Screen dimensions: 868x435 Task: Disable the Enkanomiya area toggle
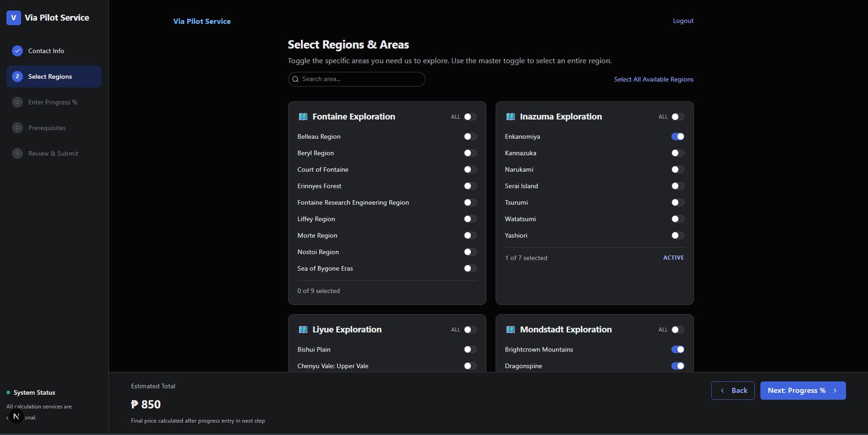click(677, 136)
